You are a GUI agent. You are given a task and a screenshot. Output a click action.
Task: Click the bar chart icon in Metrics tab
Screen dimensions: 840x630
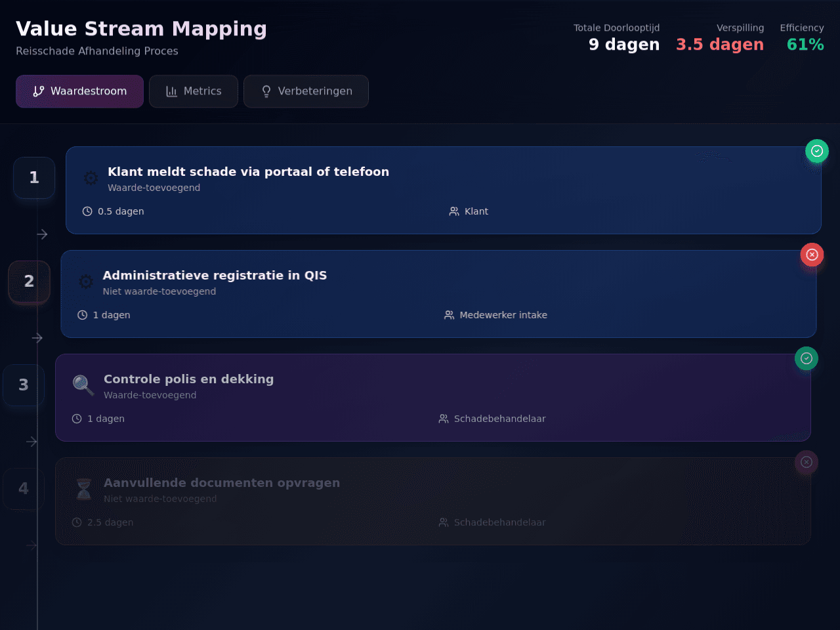[172, 91]
